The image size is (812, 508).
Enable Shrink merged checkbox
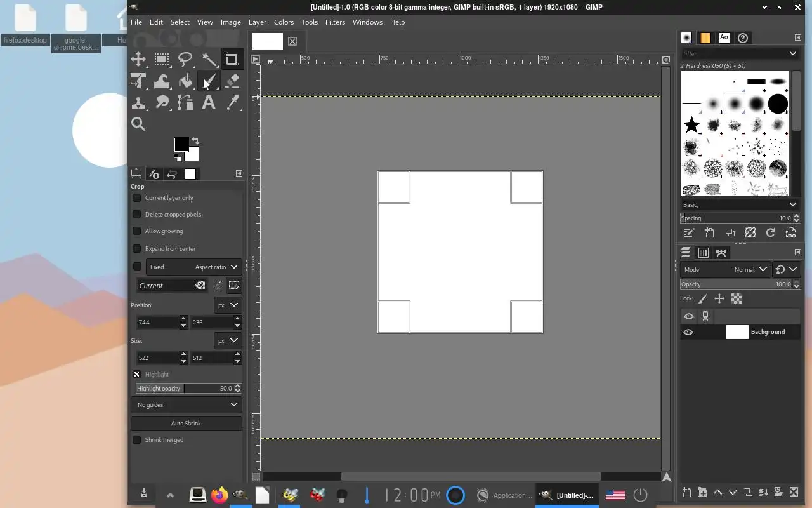click(136, 439)
